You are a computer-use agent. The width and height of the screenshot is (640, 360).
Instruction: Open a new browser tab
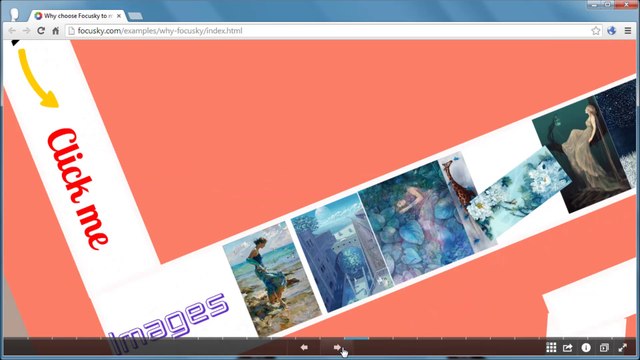[x=135, y=16]
